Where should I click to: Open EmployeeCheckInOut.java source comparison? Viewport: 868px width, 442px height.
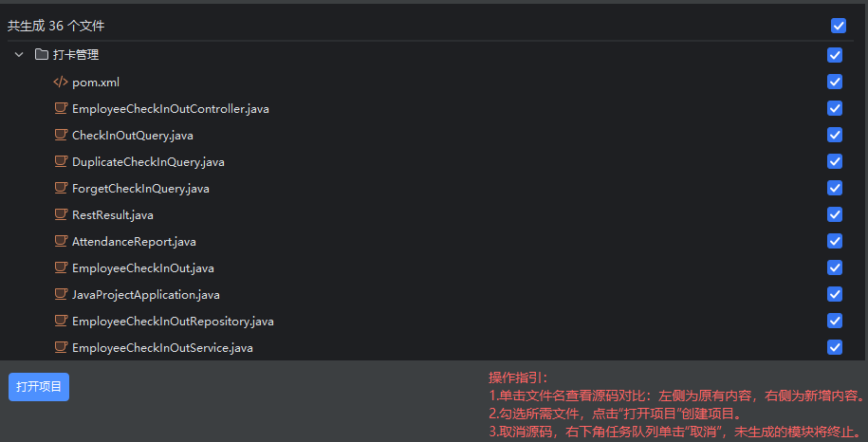pyautogui.click(x=142, y=268)
